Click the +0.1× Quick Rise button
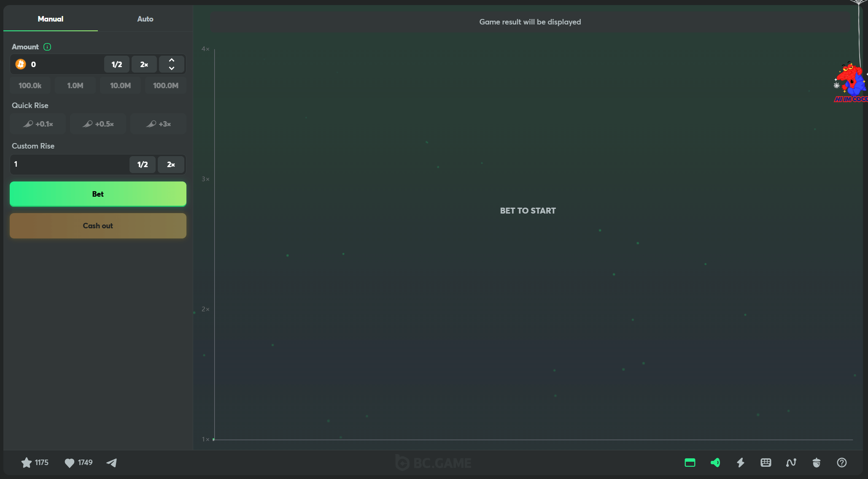The width and height of the screenshot is (868, 479). (x=38, y=124)
